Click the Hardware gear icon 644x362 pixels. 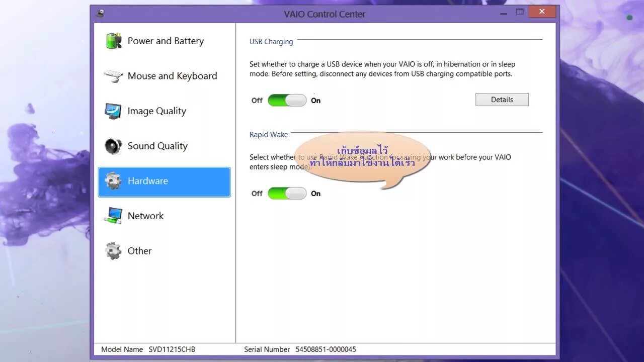(x=113, y=180)
